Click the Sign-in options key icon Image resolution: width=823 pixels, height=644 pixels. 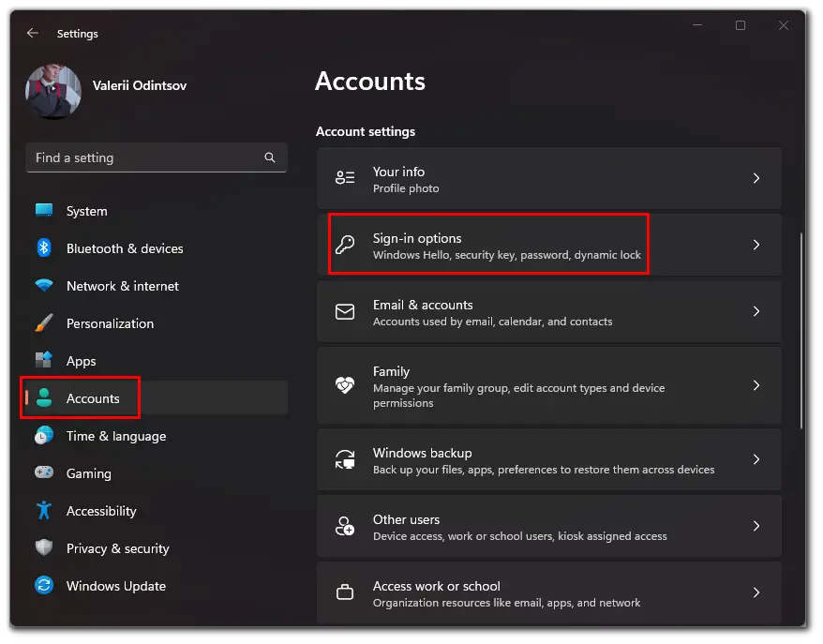345,245
